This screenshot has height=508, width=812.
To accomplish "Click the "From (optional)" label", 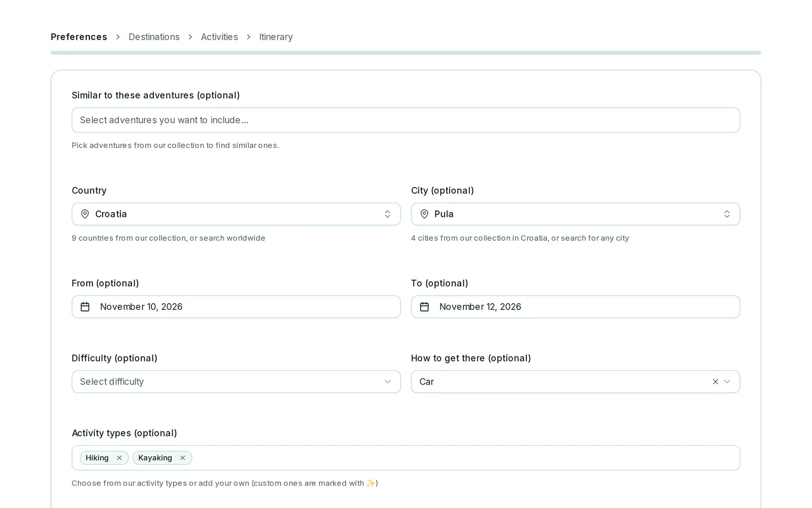I will tap(106, 283).
